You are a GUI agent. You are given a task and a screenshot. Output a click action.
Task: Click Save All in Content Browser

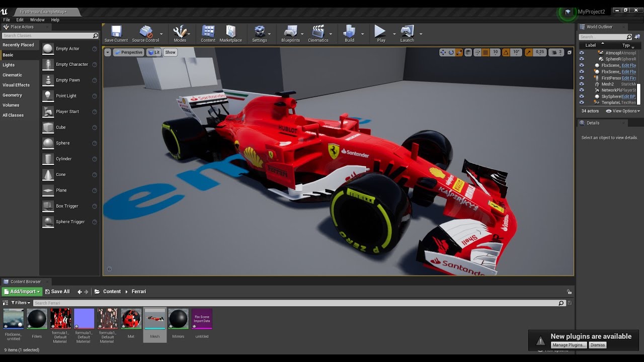[57, 292]
